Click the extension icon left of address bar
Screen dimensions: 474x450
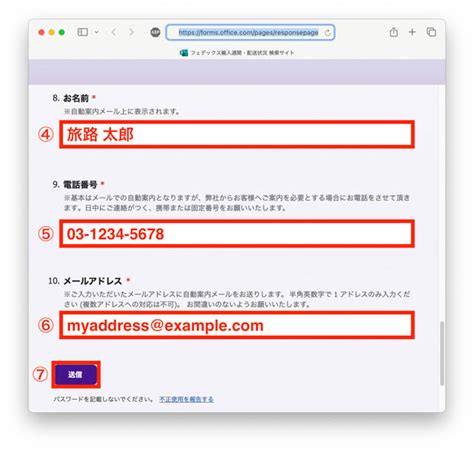(x=155, y=32)
